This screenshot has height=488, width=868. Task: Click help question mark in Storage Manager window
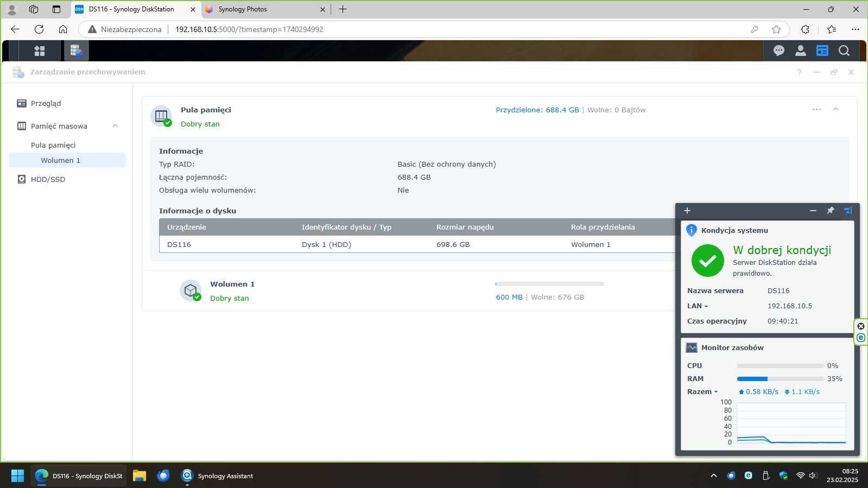coord(799,72)
